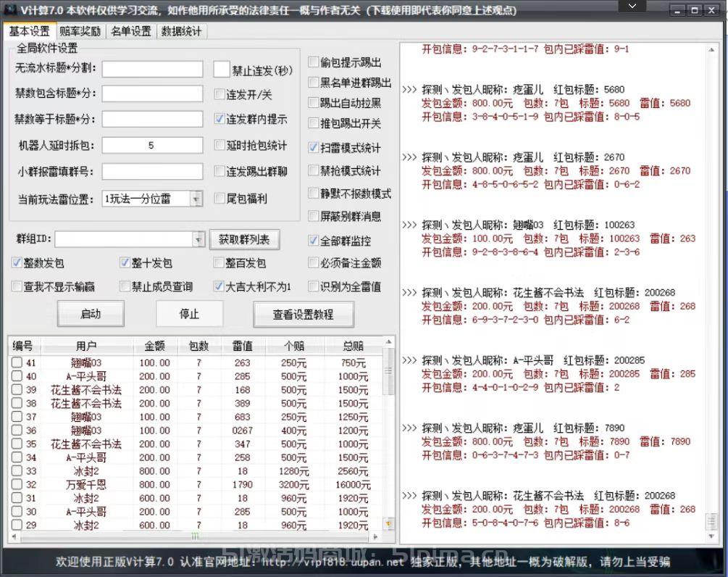Open the 名单设置 tab

click(x=131, y=31)
